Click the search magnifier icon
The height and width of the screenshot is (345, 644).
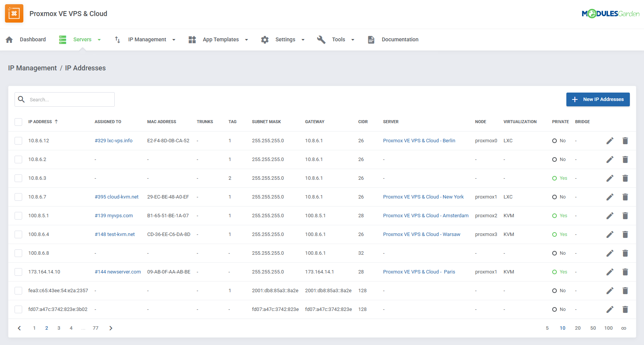click(21, 99)
